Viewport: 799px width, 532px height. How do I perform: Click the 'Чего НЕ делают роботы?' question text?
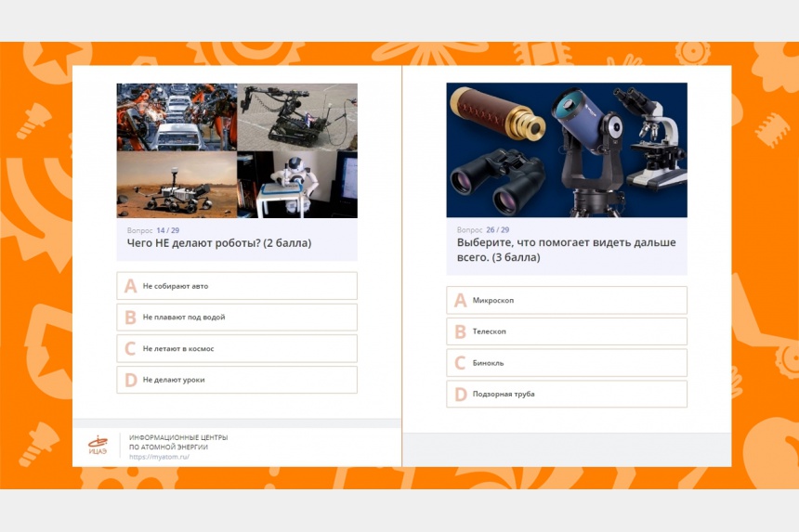coord(219,243)
